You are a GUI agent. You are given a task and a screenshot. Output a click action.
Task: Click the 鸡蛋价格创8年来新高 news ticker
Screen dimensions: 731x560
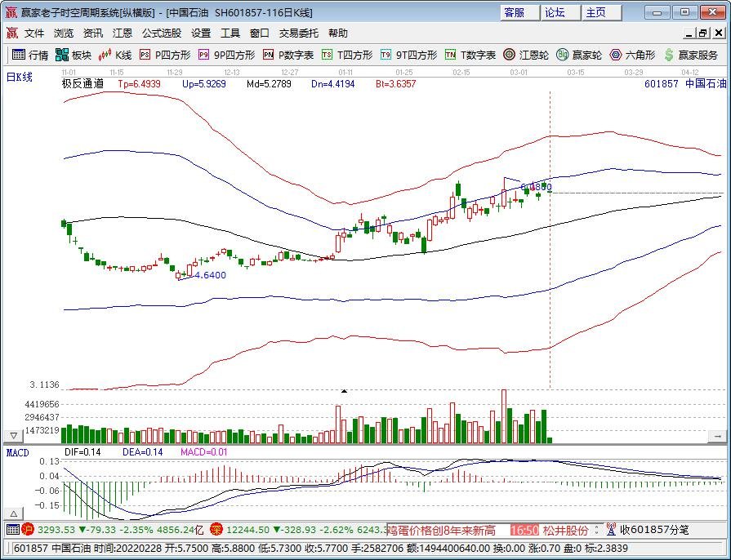pos(442,530)
